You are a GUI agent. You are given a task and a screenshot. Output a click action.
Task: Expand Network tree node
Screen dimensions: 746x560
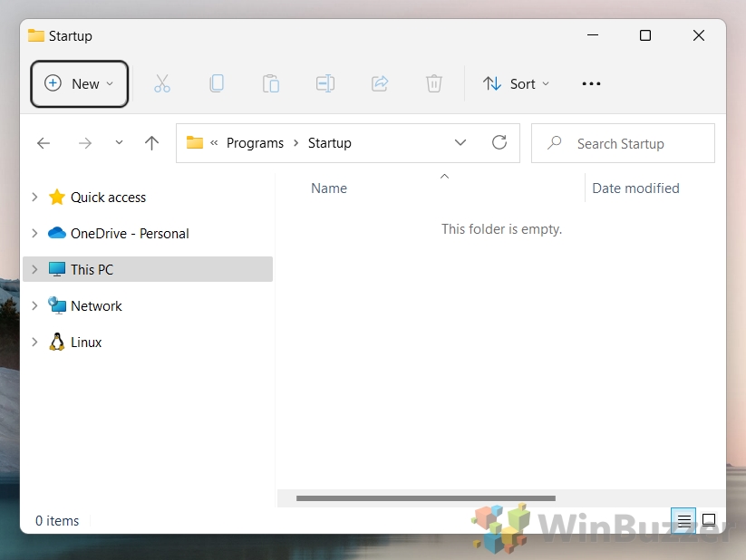tap(34, 306)
